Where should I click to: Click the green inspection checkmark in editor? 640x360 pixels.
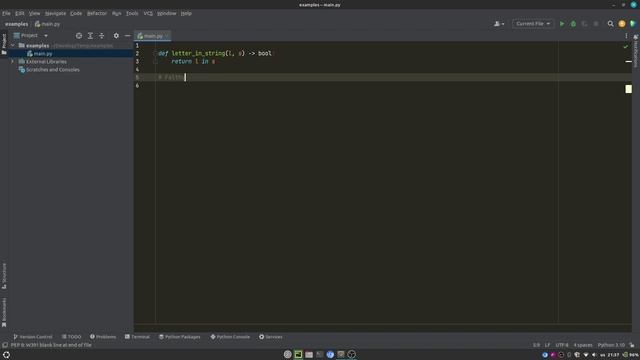tap(626, 47)
